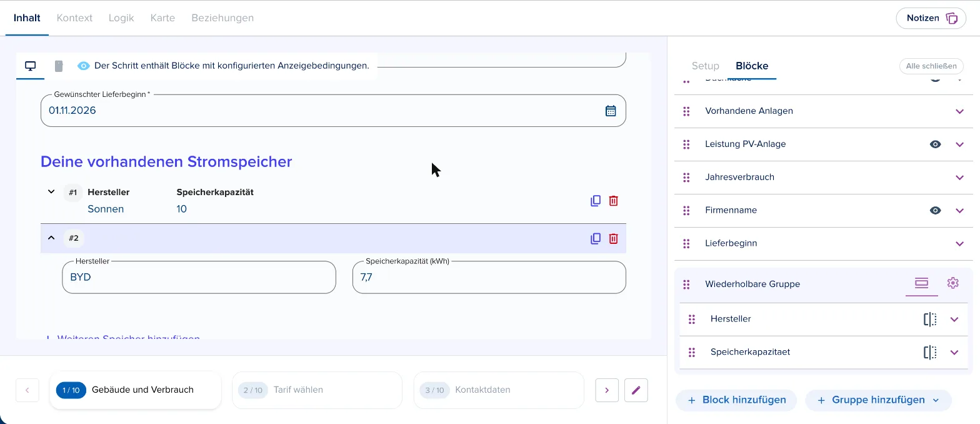The image size is (980, 424).
Task: Delete storage entry #1 Sonnen
Action: coord(614,201)
